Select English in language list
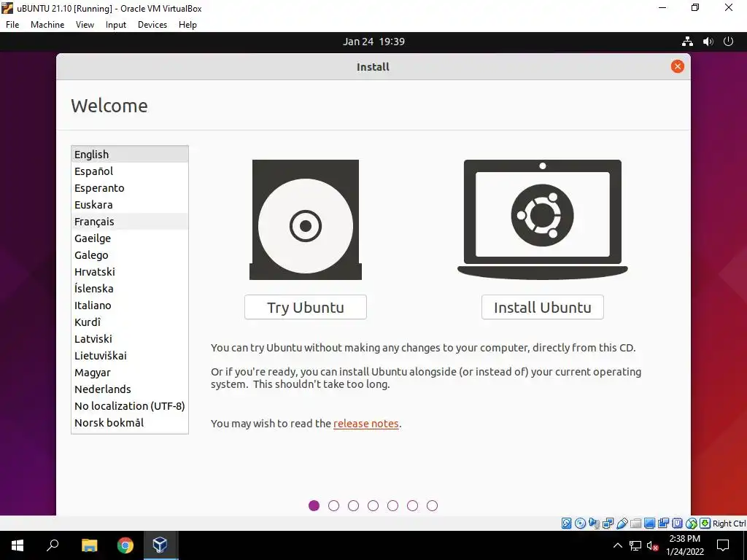Screen dimensions: 747x560 [130, 155]
